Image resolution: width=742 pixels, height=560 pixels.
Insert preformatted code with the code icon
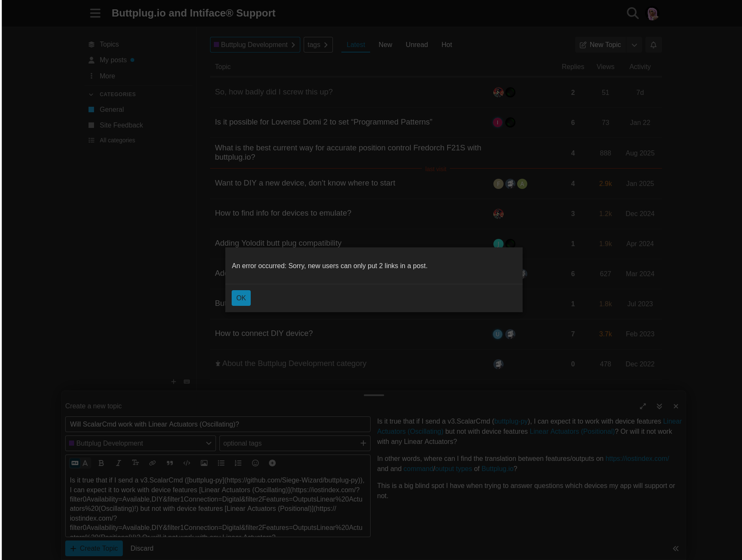(x=187, y=463)
